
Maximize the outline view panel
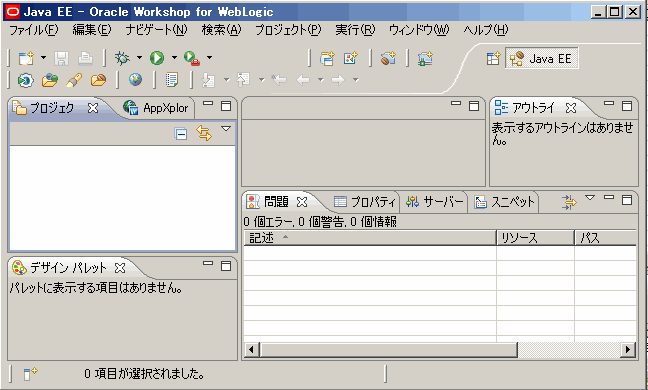tap(627, 106)
